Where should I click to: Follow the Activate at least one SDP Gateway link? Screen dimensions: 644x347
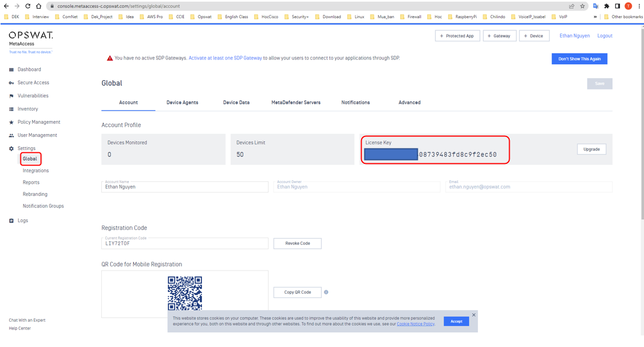pos(225,58)
